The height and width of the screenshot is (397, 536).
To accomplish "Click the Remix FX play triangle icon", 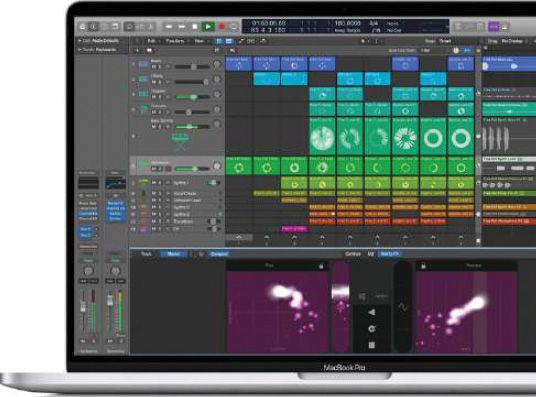I will [x=372, y=312].
